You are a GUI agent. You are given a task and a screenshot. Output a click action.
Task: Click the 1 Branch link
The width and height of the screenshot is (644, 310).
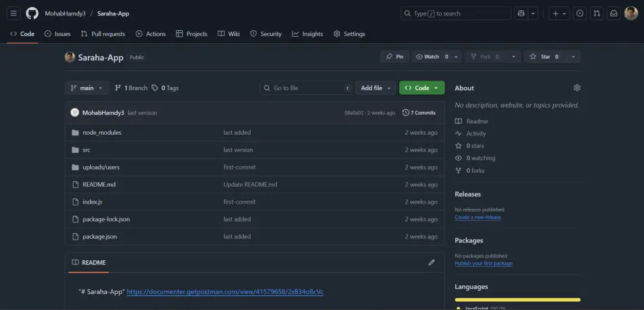pos(131,88)
